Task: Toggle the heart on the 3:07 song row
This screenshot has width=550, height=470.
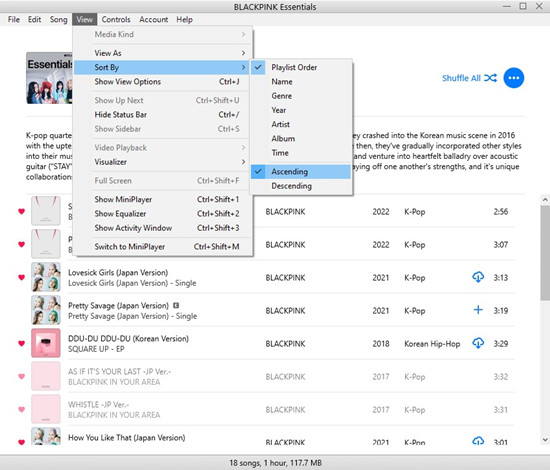Action: (x=21, y=244)
